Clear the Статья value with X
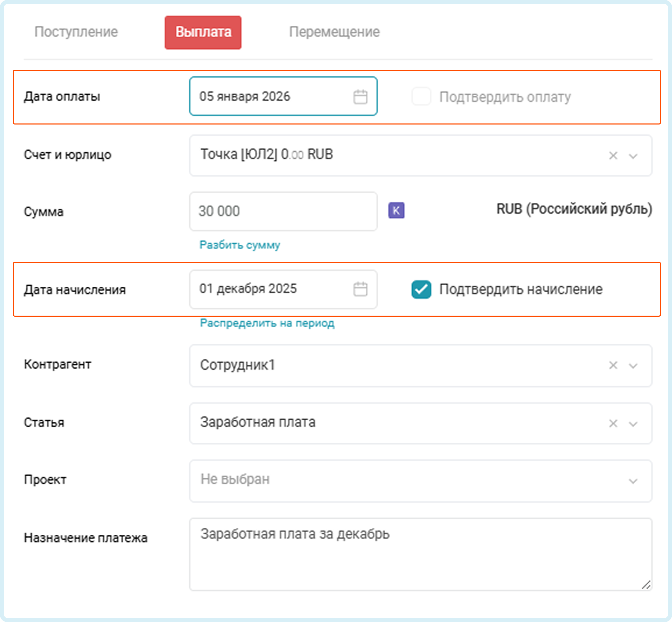 click(613, 423)
